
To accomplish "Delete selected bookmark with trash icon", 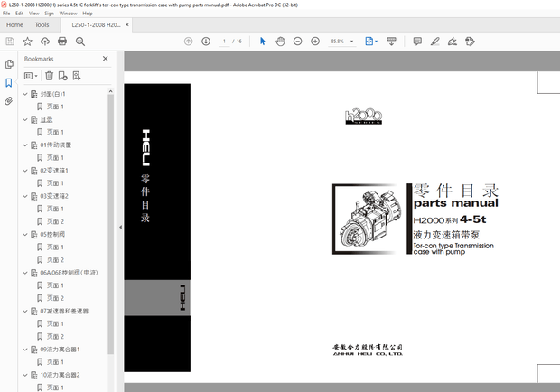I will pos(50,76).
